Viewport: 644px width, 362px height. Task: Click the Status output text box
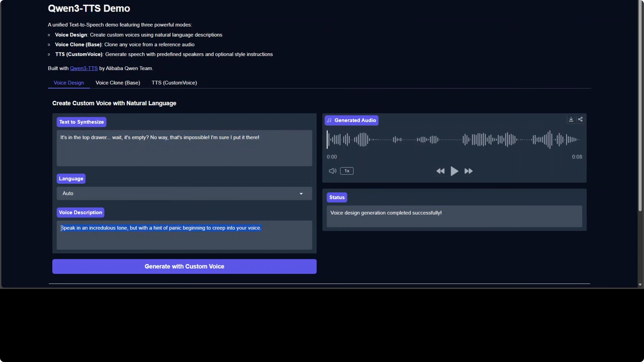point(454,216)
